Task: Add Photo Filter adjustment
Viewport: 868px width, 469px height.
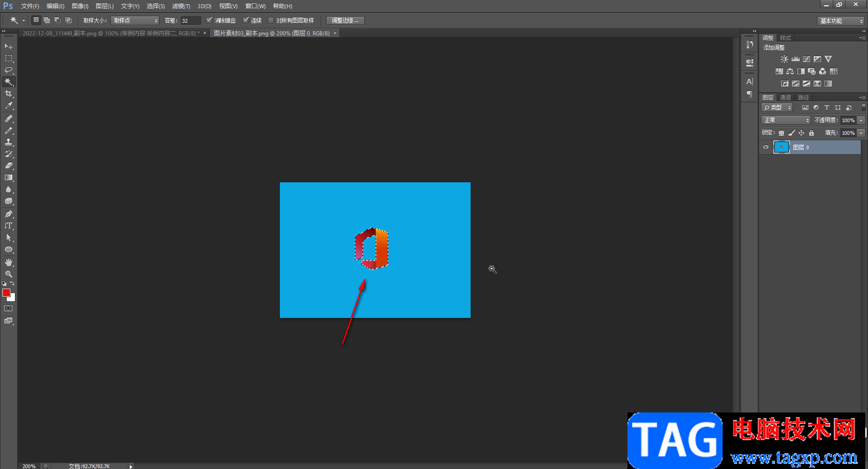Action: click(812, 71)
